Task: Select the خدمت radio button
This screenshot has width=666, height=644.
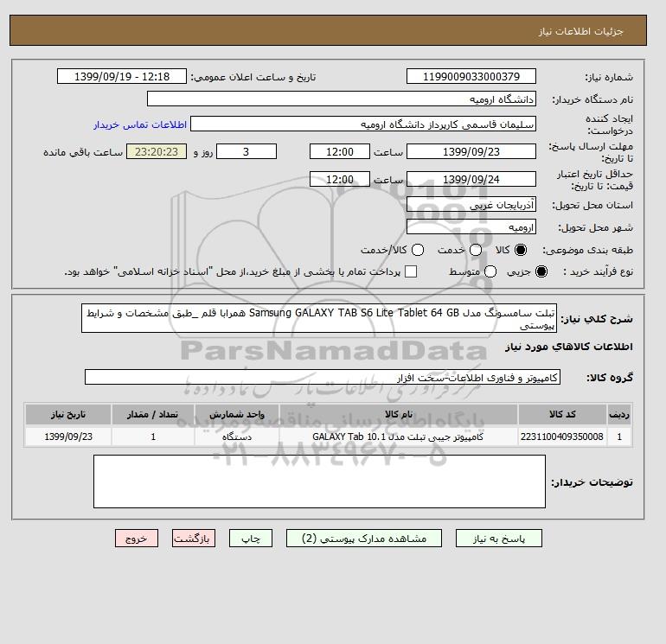Action: pyautogui.click(x=476, y=250)
